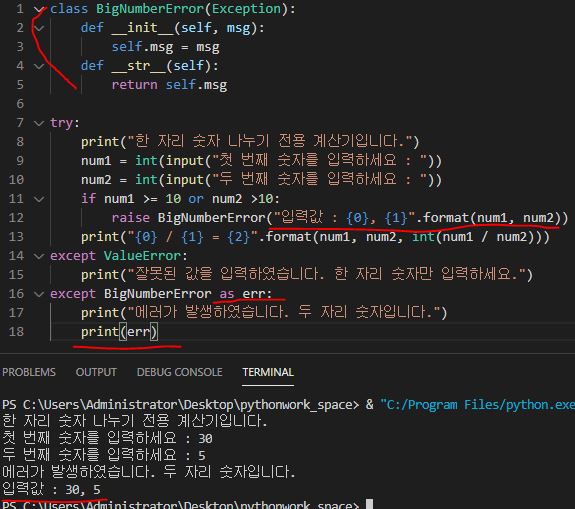575x509 pixels.
Task: Click the __init__ method name
Action: 143,28
